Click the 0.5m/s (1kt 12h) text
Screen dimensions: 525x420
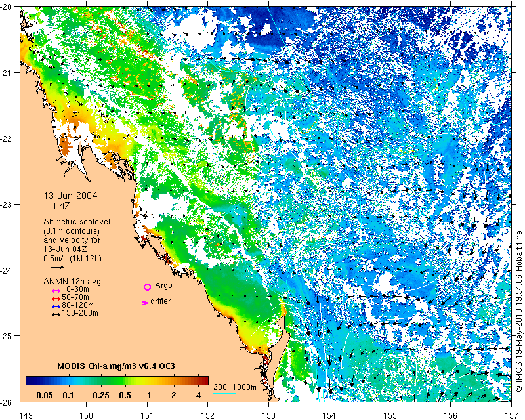(72, 258)
